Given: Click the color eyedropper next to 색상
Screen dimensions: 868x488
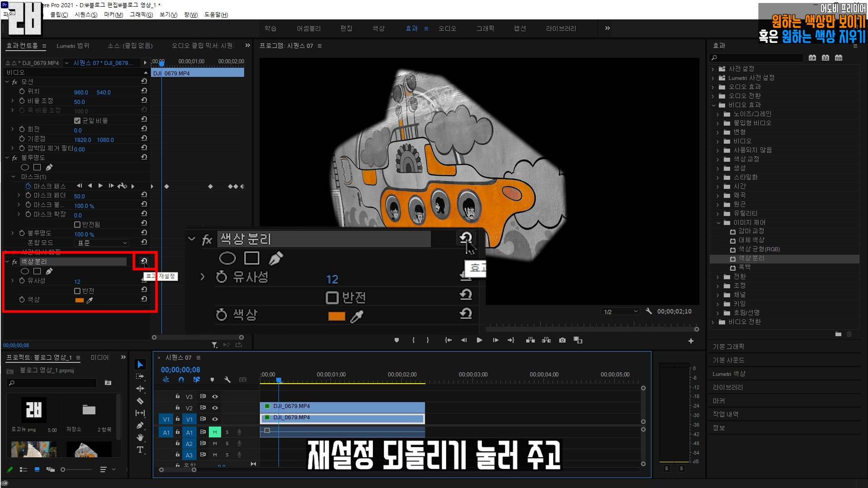Looking at the screenshot, I should pyautogui.click(x=90, y=300).
